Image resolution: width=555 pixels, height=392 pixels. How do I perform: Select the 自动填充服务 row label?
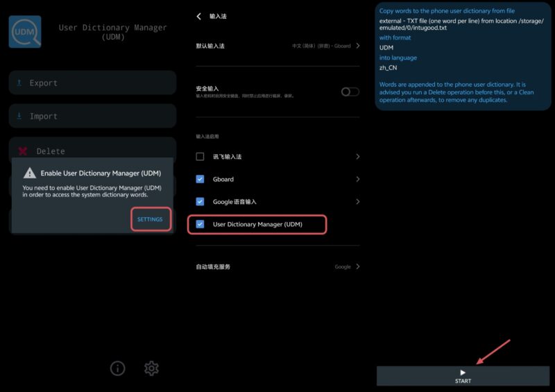pyautogui.click(x=213, y=266)
